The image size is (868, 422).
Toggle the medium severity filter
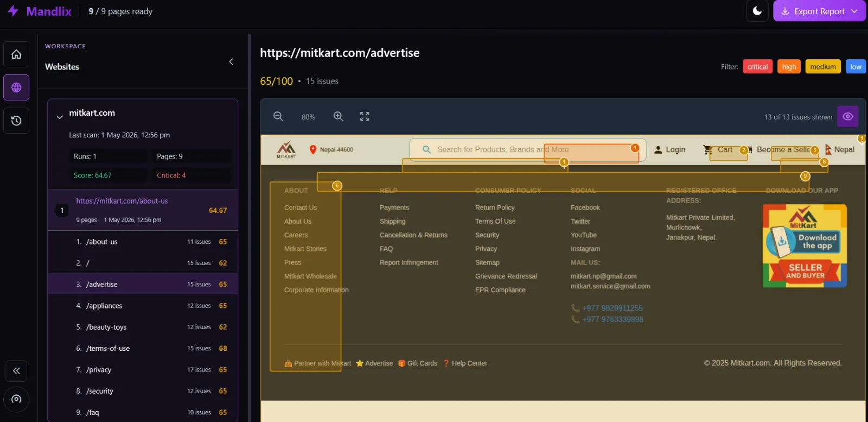pyautogui.click(x=823, y=67)
